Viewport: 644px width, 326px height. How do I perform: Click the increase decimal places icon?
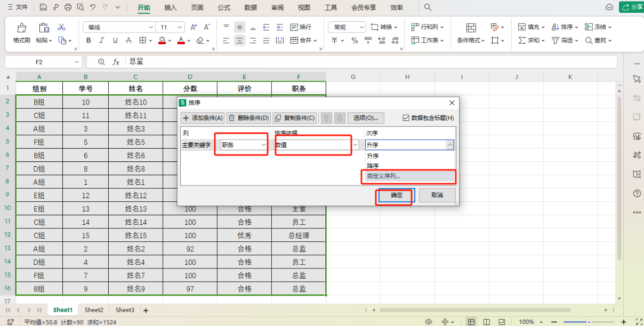[382, 40]
